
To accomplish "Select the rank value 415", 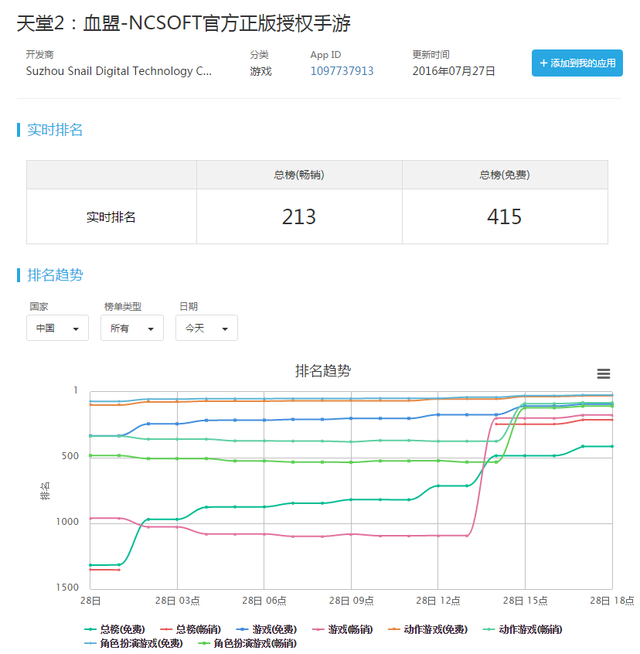I will [504, 216].
